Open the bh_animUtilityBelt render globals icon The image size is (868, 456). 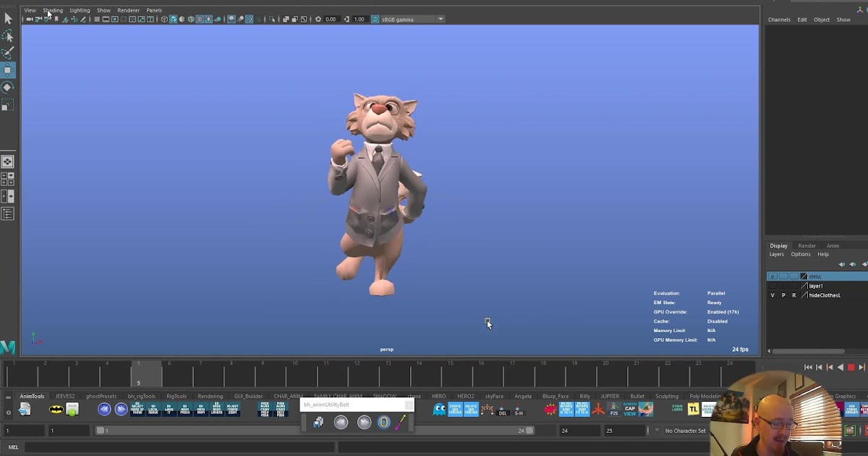pyautogui.click(x=319, y=422)
